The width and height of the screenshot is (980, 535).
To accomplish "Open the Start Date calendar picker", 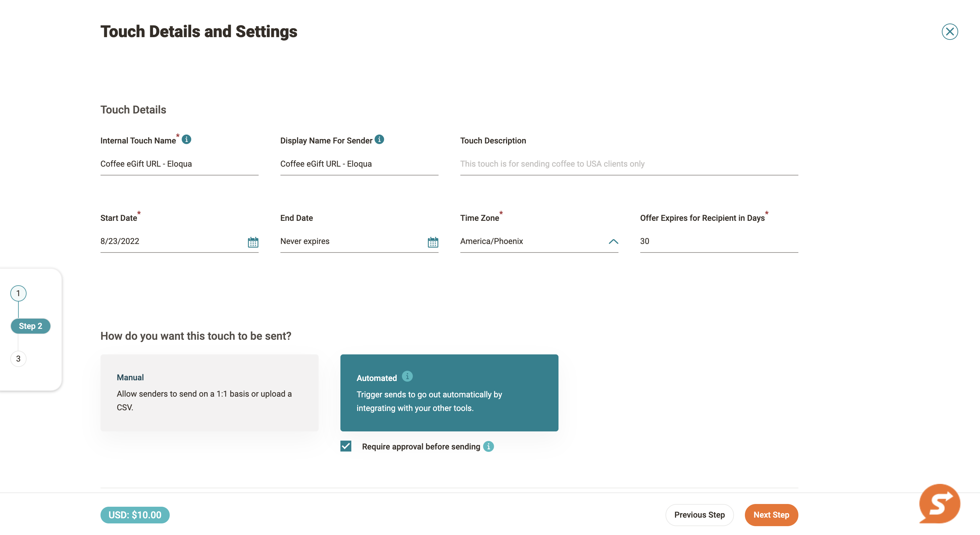I will [x=253, y=242].
